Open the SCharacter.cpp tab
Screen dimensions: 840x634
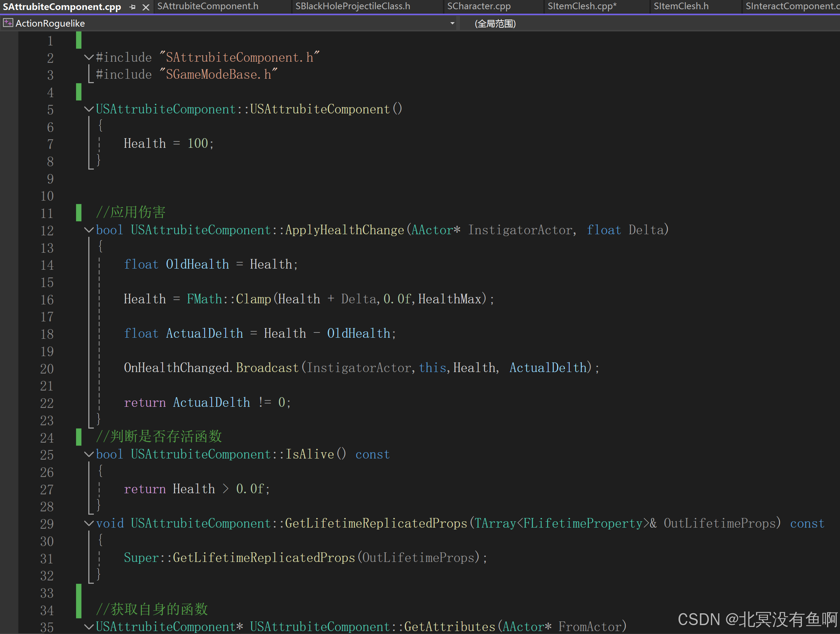[x=478, y=6]
